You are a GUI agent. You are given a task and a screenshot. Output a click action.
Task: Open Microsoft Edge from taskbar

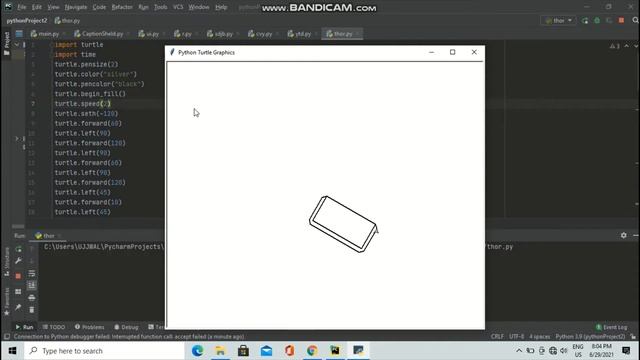198,351
